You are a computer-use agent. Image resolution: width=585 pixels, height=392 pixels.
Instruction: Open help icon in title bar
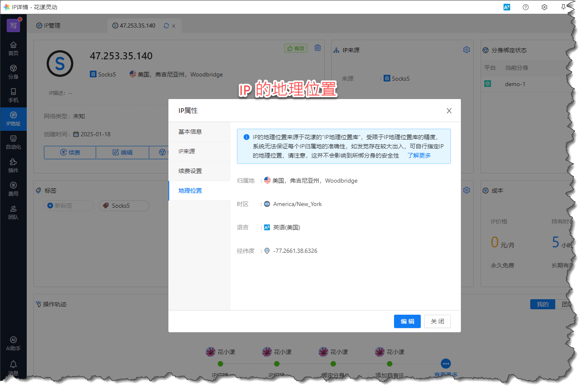[526, 7]
